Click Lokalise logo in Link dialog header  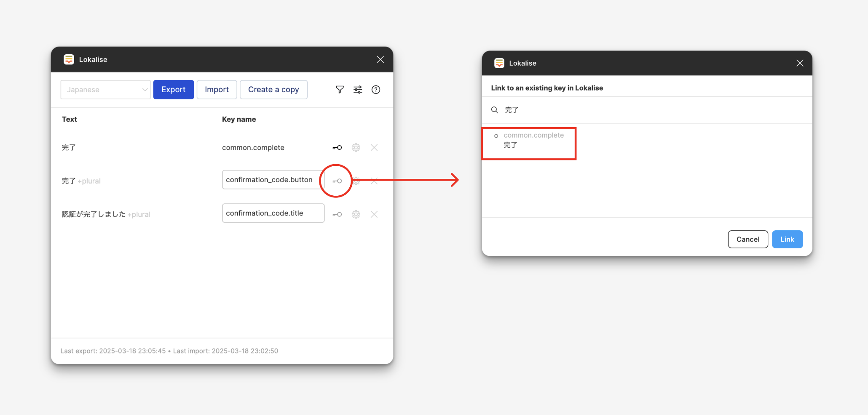click(499, 63)
